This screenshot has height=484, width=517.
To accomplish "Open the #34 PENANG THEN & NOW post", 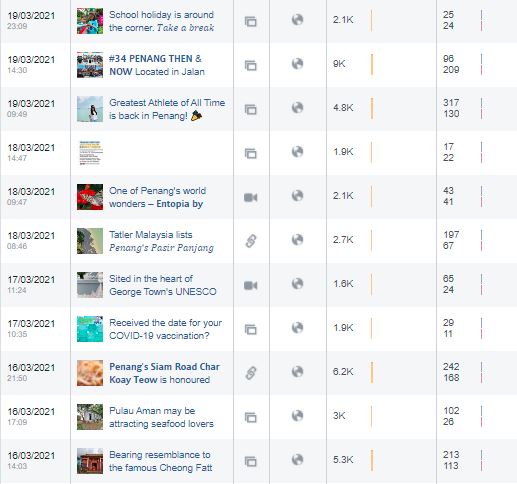I will [x=157, y=65].
